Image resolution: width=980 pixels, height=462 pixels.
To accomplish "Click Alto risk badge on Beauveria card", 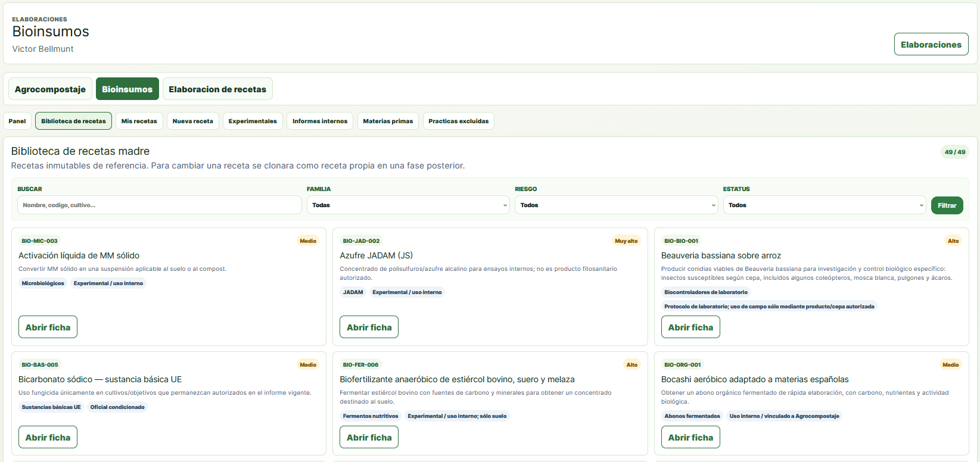I will point(953,241).
